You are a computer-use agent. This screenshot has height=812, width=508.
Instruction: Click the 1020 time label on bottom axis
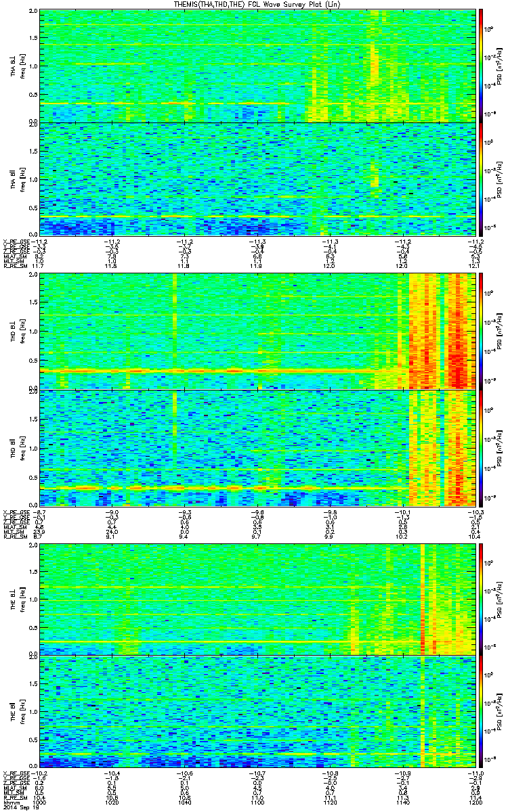click(x=112, y=803)
